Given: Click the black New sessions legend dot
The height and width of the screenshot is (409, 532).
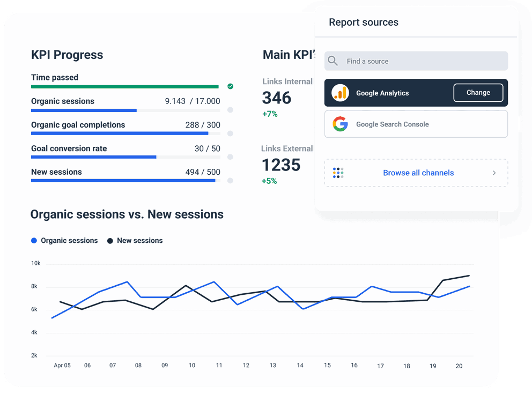Looking at the screenshot, I should [109, 240].
